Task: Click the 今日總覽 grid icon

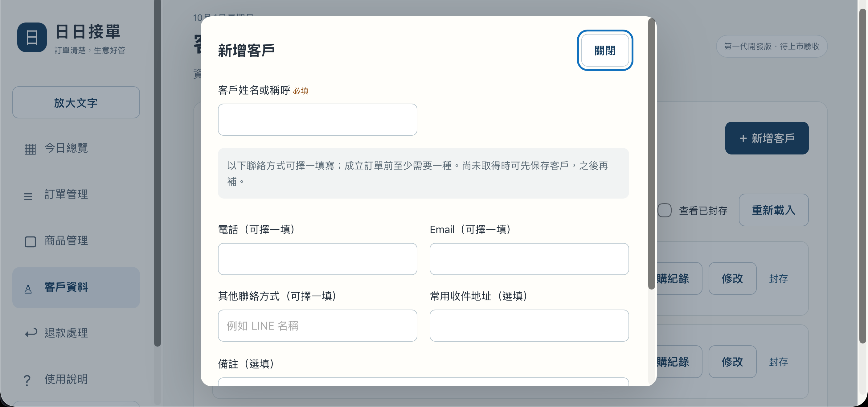Action: [30, 149]
